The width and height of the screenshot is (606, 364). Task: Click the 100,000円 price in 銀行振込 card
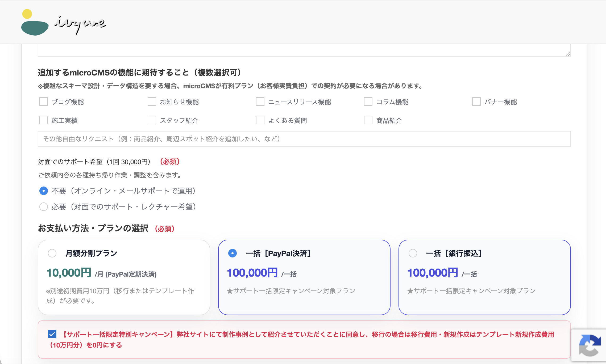coord(433,273)
